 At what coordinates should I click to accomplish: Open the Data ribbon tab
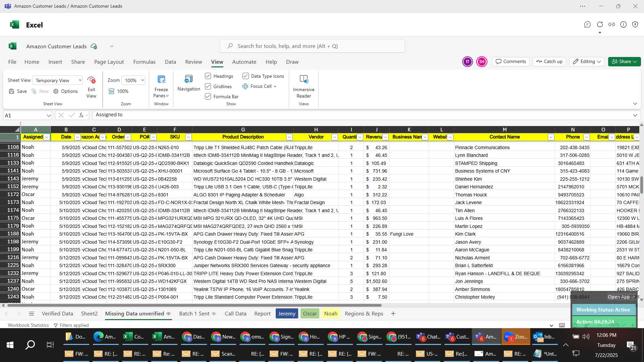click(x=170, y=62)
